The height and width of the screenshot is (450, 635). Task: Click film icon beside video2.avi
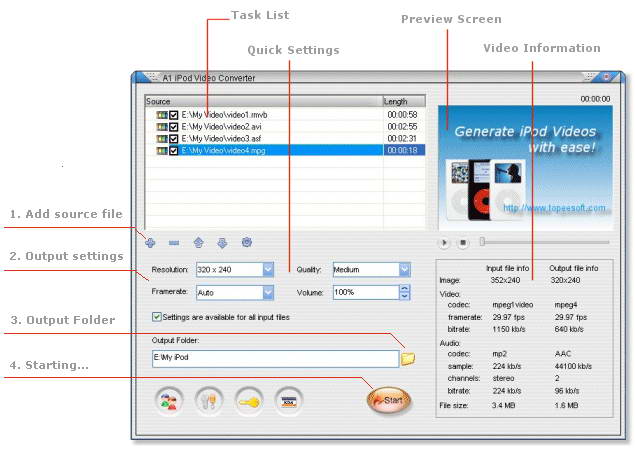pyautogui.click(x=162, y=127)
